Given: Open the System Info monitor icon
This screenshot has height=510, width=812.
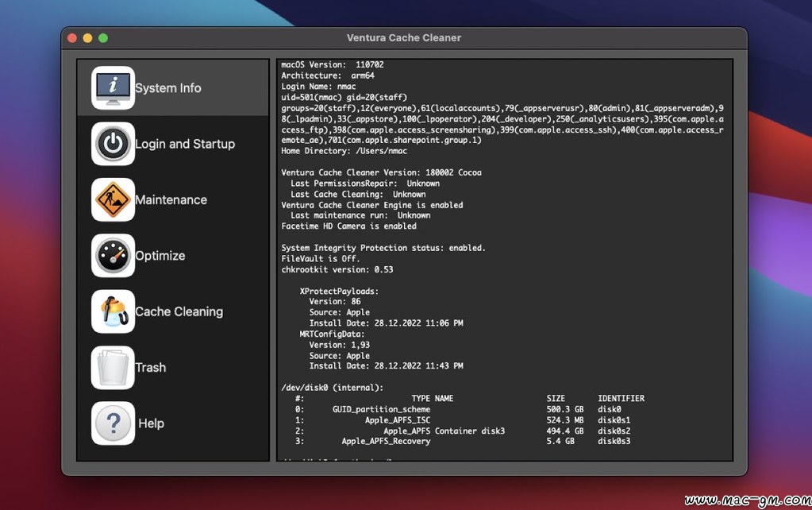Looking at the screenshot, I should (x=113, y=87).
